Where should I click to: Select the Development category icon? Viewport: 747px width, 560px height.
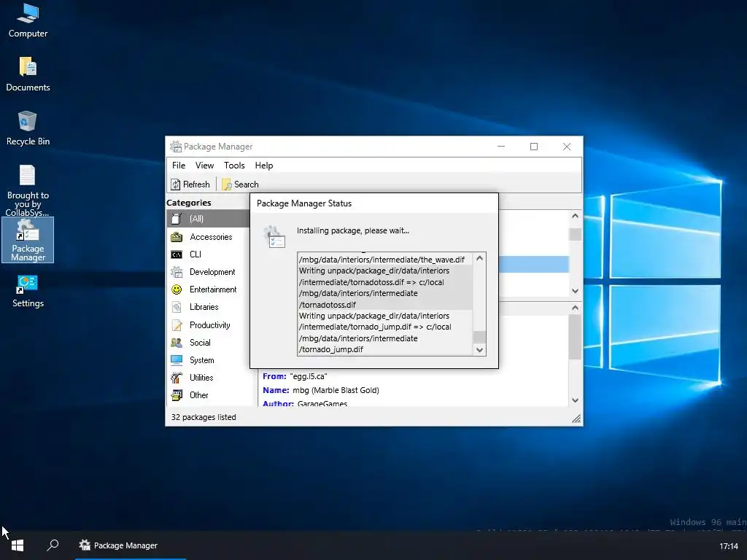[177, 272]
